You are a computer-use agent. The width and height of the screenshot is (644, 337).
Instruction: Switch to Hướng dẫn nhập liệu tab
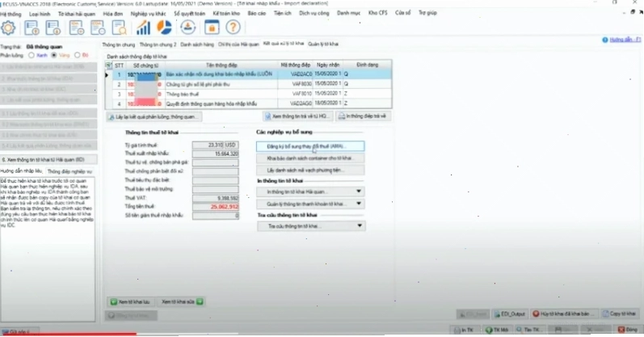pos(21,171)
